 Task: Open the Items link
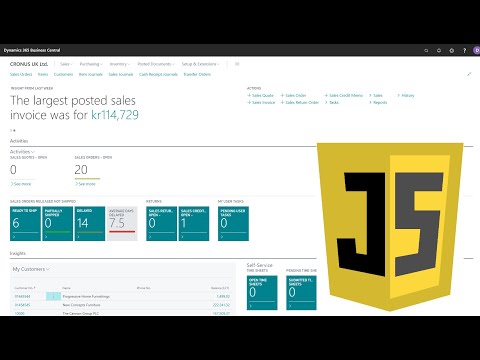(43, 74)
